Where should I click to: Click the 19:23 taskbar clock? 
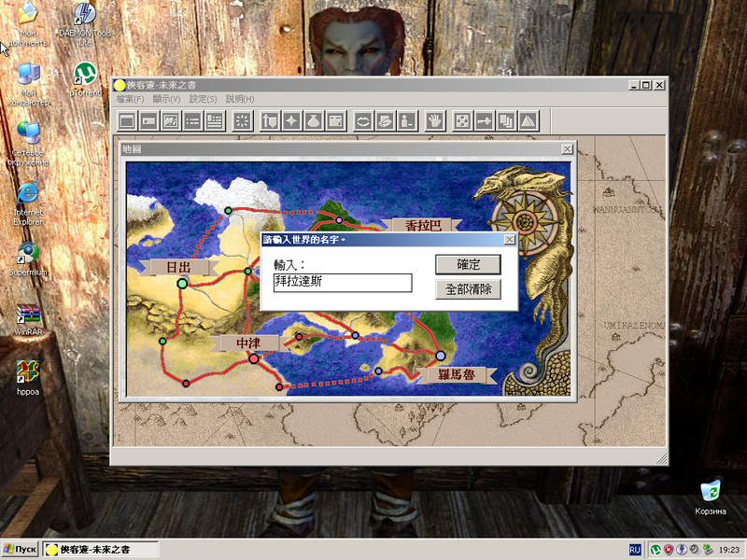tap(729, 550)
